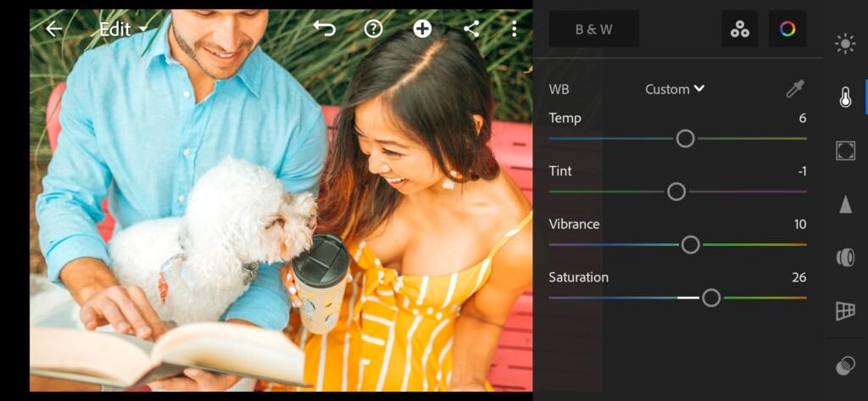Click the Temp value 6
This screenshot has width=868, height=401.
click(802, 118)
